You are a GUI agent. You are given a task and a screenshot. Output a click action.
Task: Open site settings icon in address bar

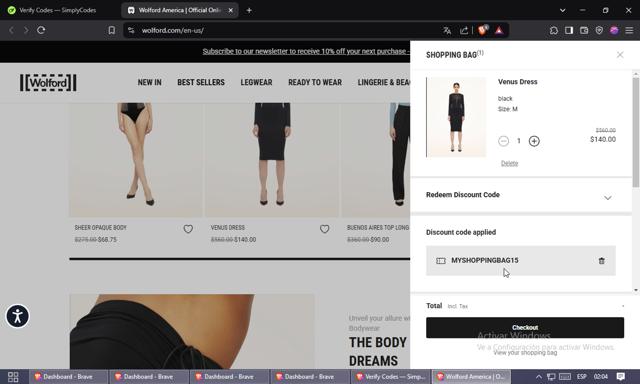coord(131,30)
